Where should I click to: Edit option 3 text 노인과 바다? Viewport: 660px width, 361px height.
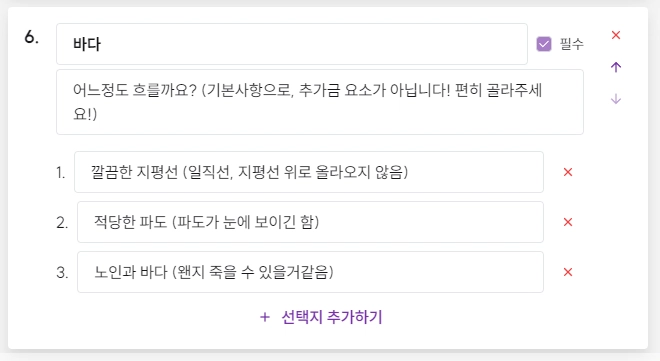pos(310,272)
